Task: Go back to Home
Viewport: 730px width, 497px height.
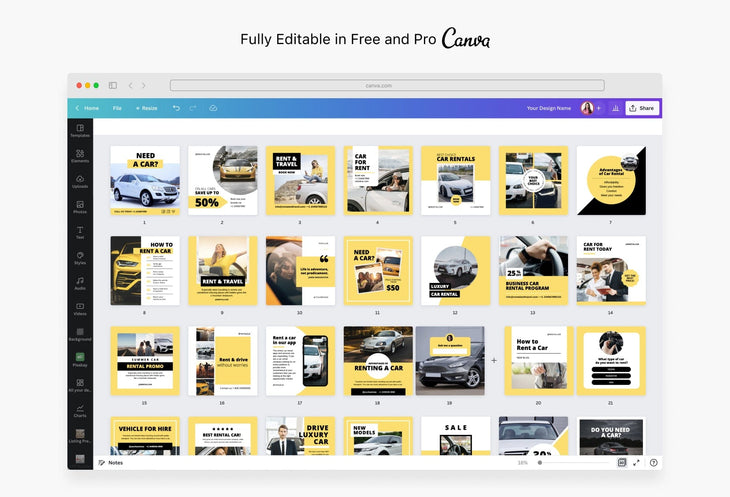Action: pos(87,108)
